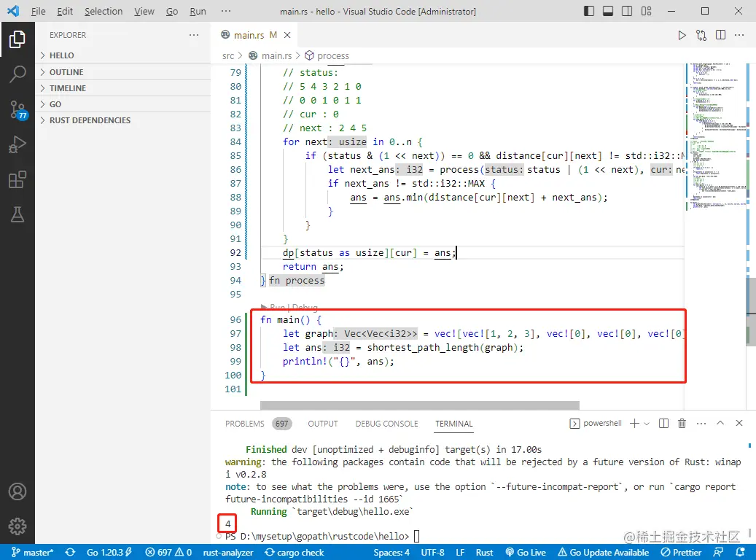This screenshot has width=756, height=560.
Task: Click the Prettier status item
Action: click(681, 552)
